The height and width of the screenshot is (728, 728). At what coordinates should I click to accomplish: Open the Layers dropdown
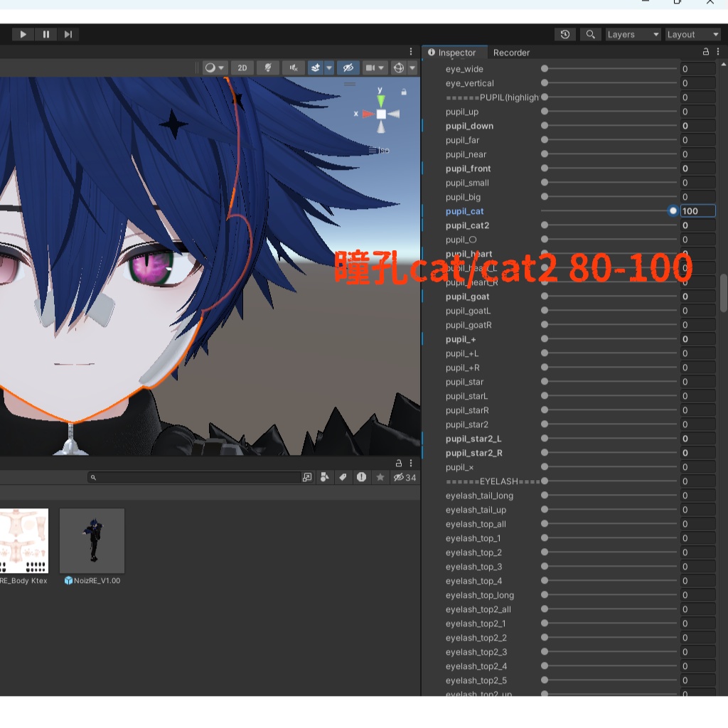pyautogui.click(x=632, y=34)
